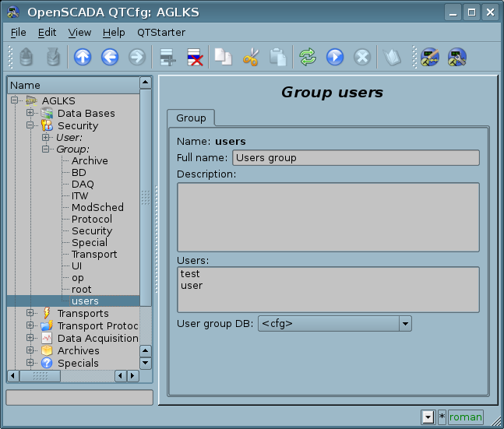The width and height of the screenshot is (504, 429).
Task: Select 'user' in the Users list
Action: [192, 286]
